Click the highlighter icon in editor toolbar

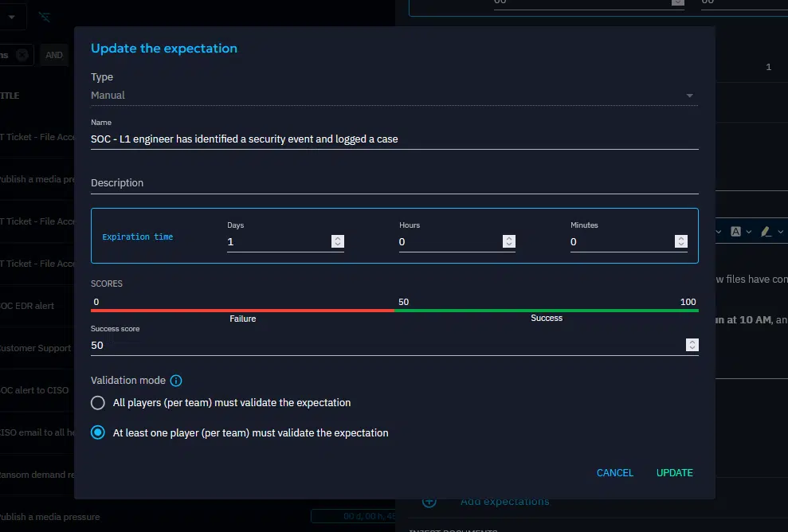point(765,232)
